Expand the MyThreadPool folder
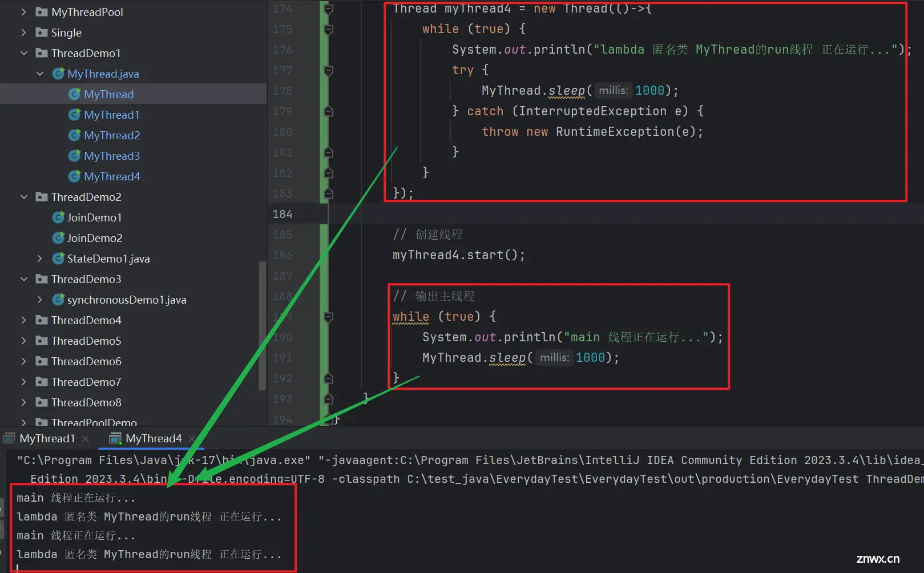Screen dimensions: 924x573 tap(23, 12)
